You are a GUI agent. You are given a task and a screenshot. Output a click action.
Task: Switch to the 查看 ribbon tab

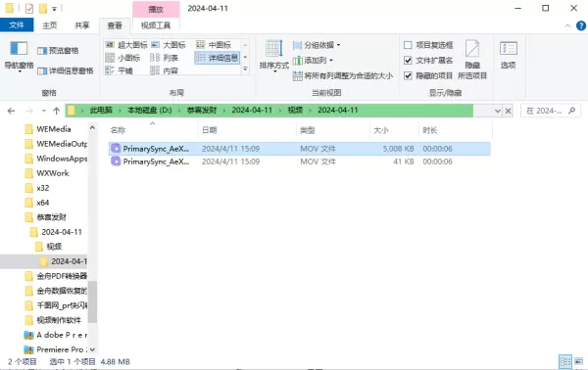[x=115, y=25]
